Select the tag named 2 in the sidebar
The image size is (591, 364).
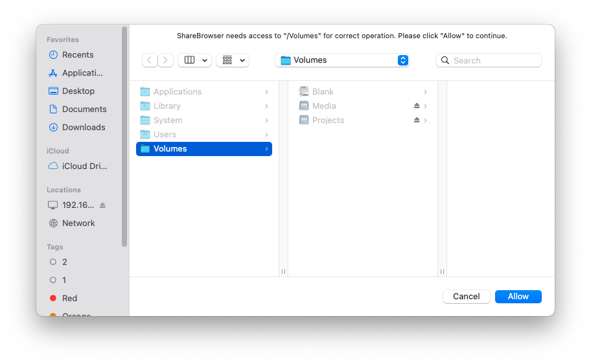tap(64, 262)
